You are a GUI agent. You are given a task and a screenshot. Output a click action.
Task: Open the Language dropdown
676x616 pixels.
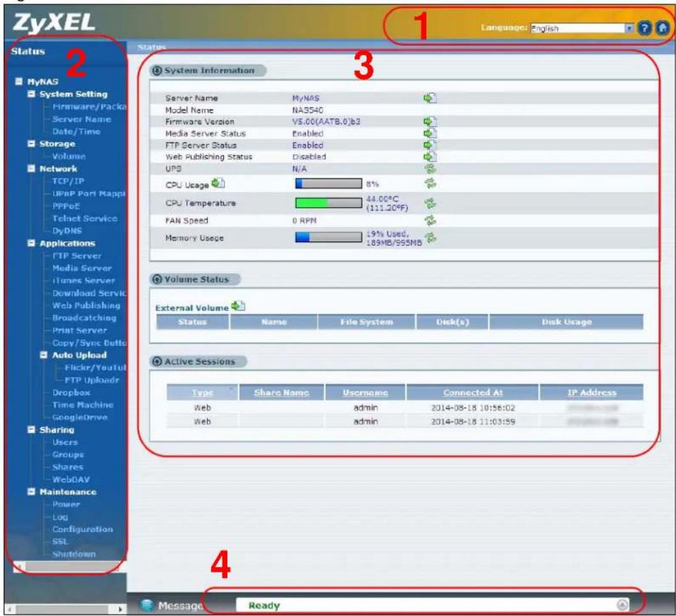click(583, 28)
